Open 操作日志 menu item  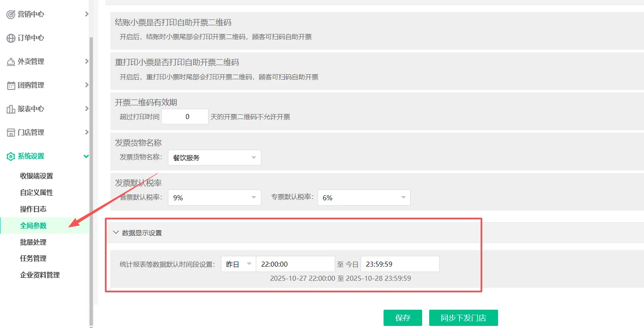pos(33,209)
